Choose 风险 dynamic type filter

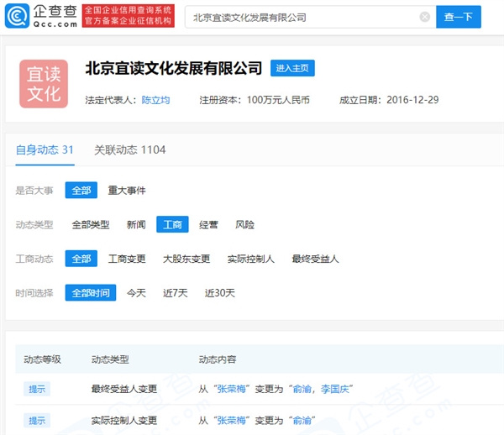point(244,225)
